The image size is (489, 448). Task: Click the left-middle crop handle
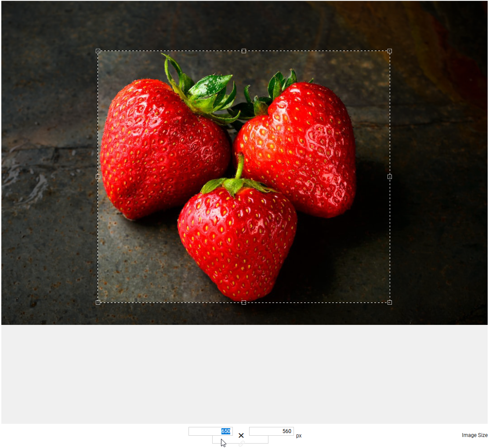[98, 177]
